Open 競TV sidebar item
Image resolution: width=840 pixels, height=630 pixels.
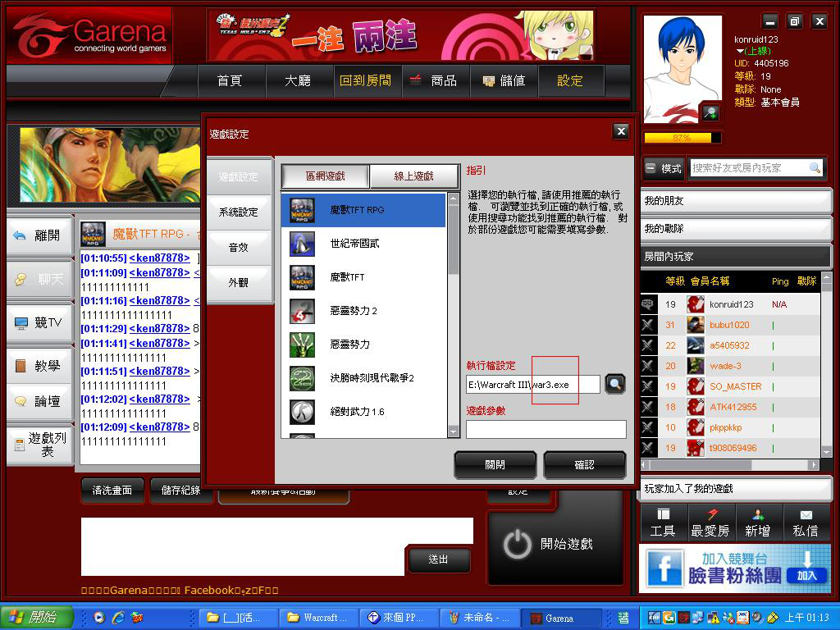tap(39, 322)
